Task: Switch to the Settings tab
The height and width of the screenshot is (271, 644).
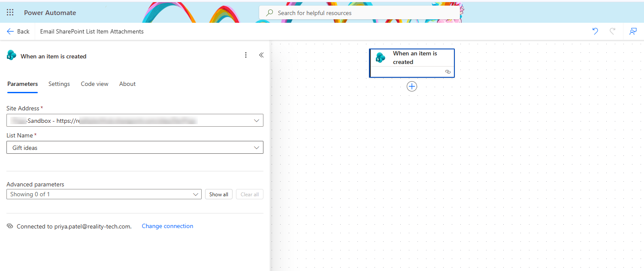Action: pyautogui.click(x=59, y=84)
